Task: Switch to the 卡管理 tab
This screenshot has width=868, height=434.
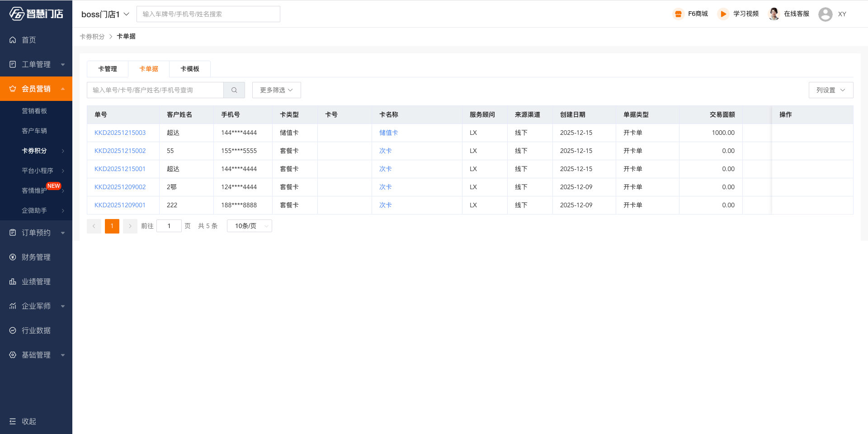Action: pyautogui.click(x=108, y=69)
